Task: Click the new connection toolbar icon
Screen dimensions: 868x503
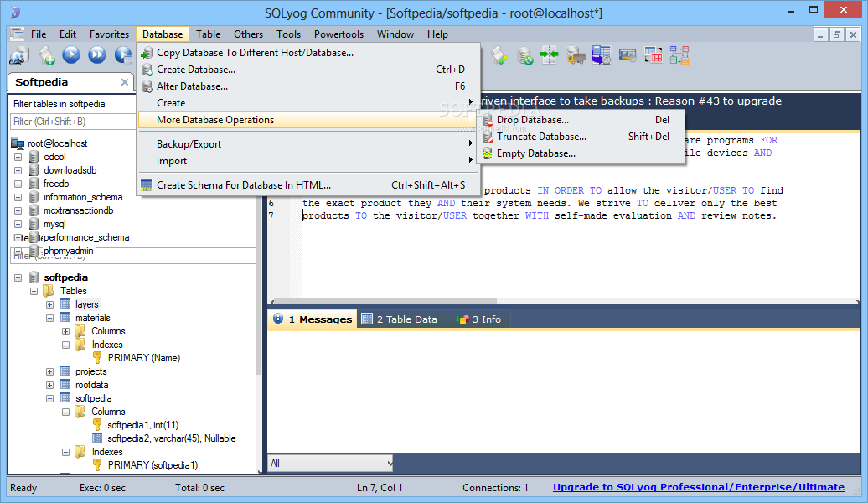Action: click(x=19, y=55)
